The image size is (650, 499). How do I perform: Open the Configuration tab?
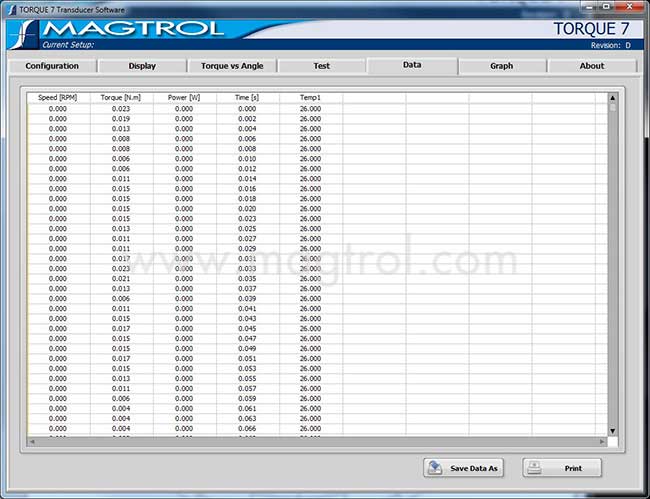tap(52, 66)
